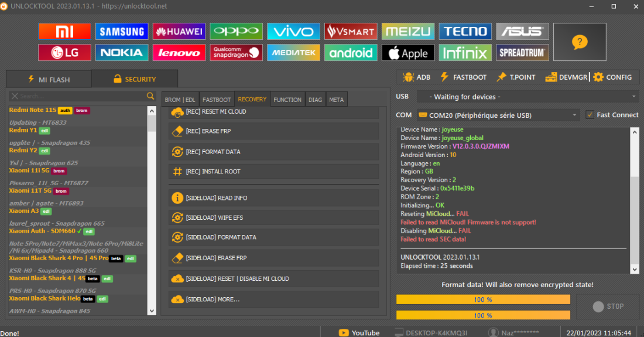The image size is (644, 337).
Task: Run [REC] INSTALL ROOT
Action: (x=273, y=171)
